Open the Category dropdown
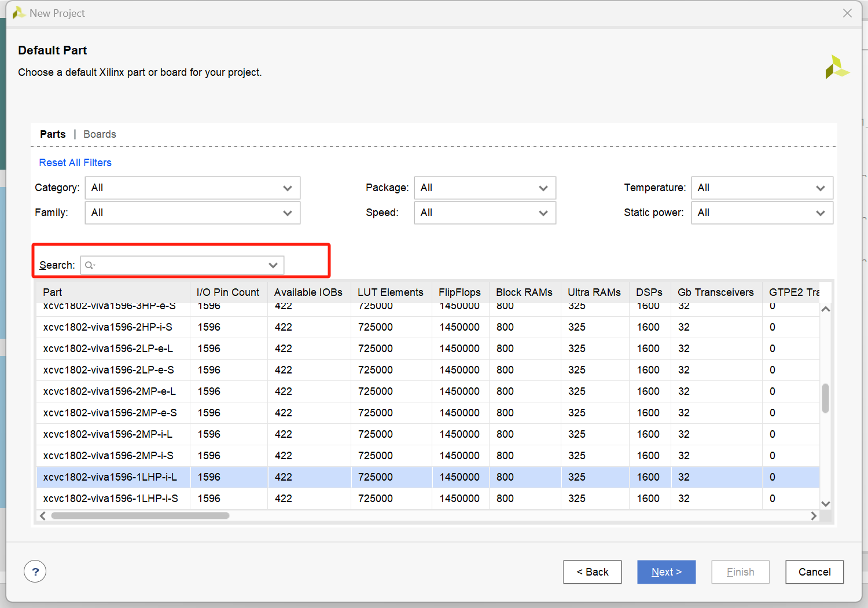Screen dimensions: 868x608 pos(192,188)
